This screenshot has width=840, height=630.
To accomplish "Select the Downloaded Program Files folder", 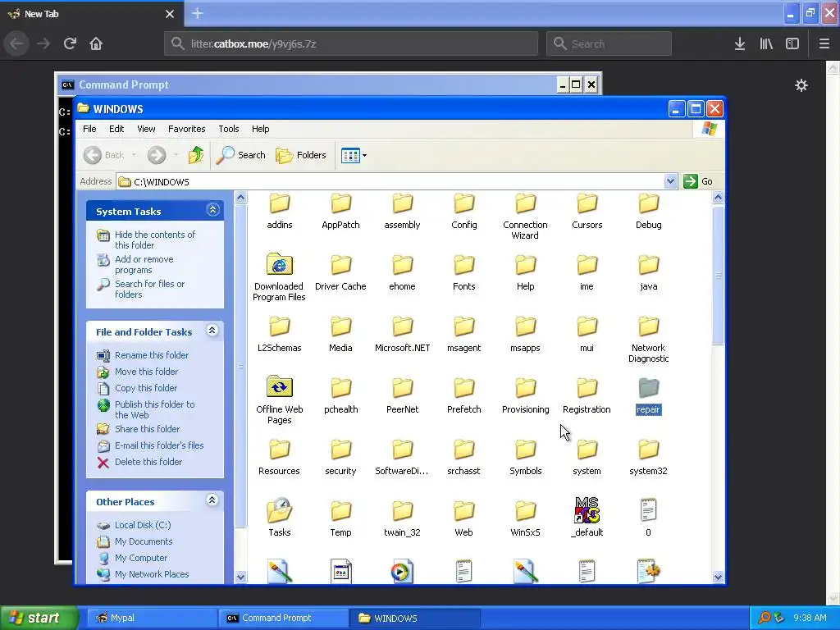I will (279, 277).
